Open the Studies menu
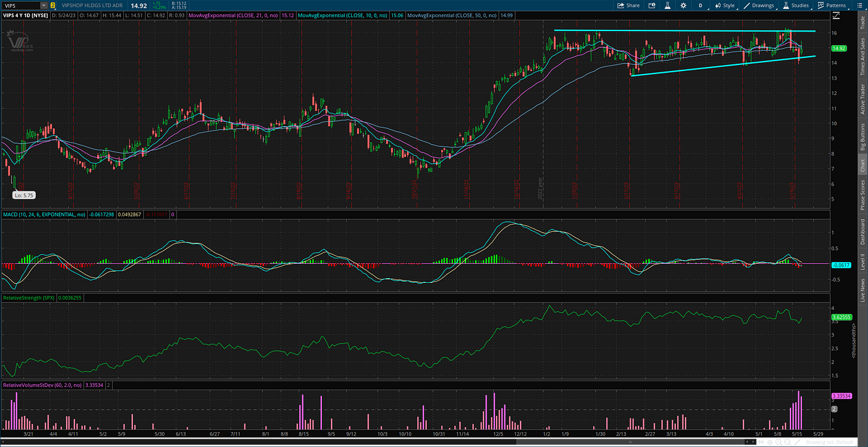Image resolution: width=868 pixels, height=447 pixels. (x=796, y=5)
